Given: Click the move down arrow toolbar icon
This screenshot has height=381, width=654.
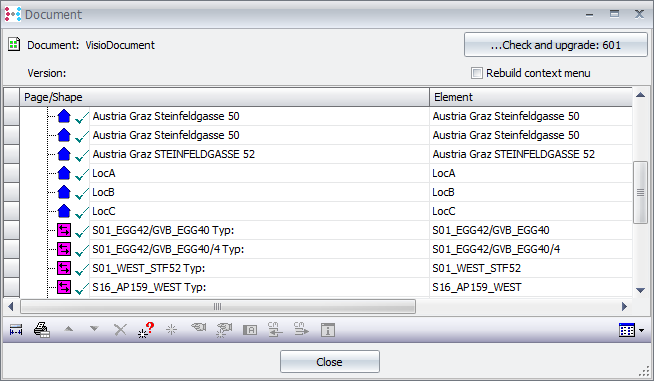Looking at the screenshot, I should 94,329.
